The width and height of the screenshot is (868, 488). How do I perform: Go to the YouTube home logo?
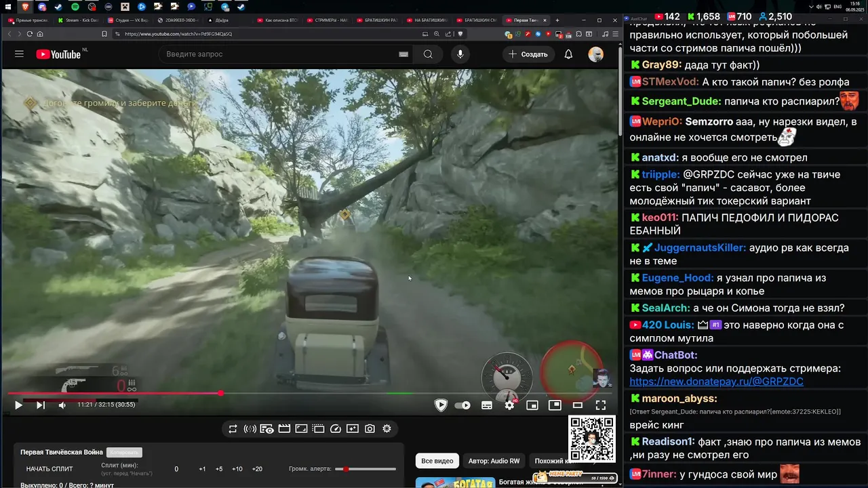tap(58, 54)
